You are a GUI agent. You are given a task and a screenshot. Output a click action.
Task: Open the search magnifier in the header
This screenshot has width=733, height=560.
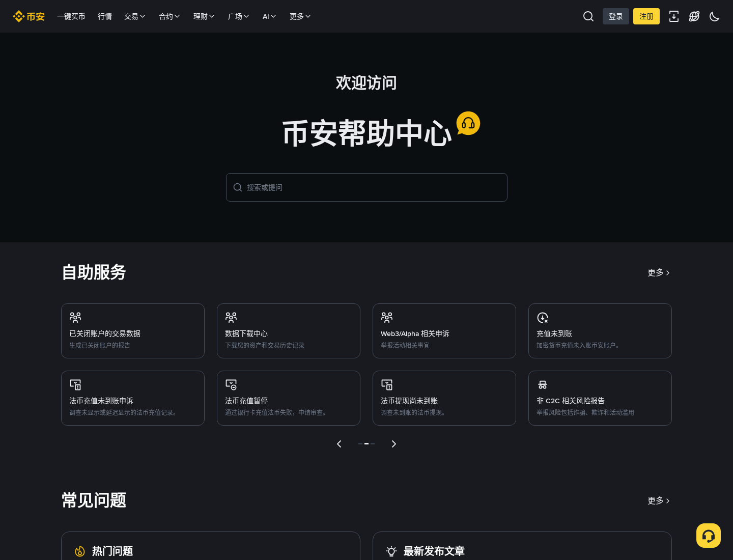pyautogui.click(x=588, y=16)
